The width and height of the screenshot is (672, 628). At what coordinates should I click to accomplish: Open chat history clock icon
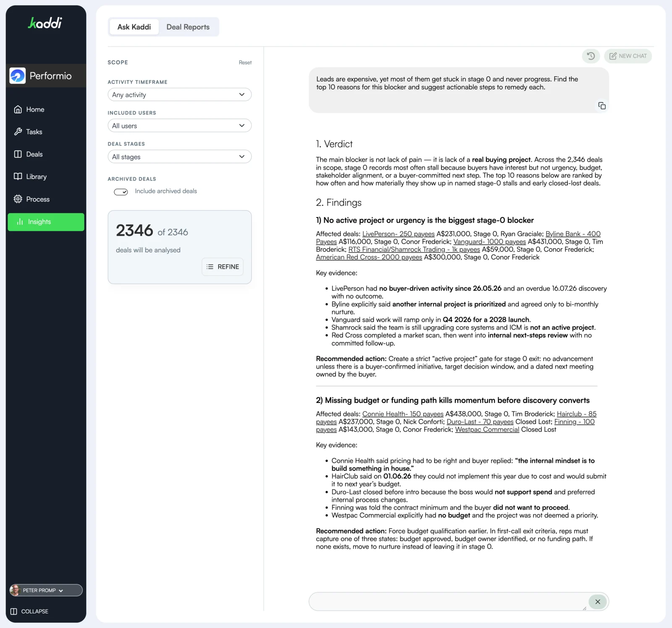point(591,56)
